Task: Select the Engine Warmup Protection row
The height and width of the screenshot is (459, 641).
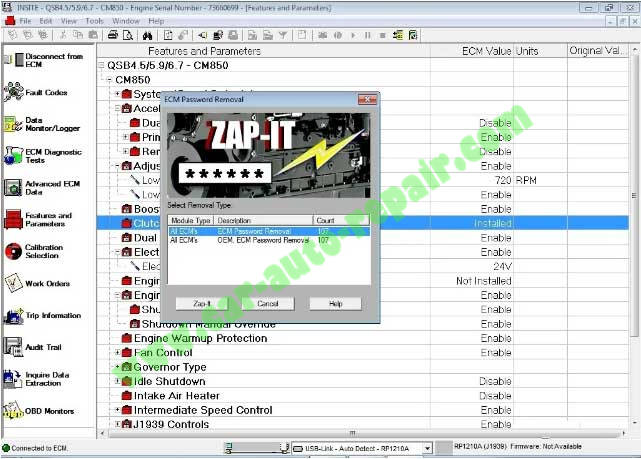Action: pyautogui.click(x=363, y=338)
